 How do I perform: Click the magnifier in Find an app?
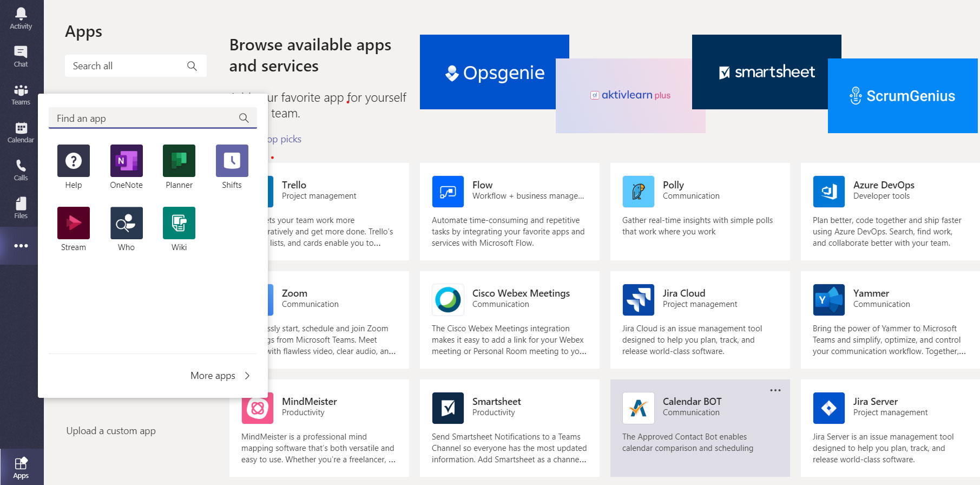tap(244, 118)
